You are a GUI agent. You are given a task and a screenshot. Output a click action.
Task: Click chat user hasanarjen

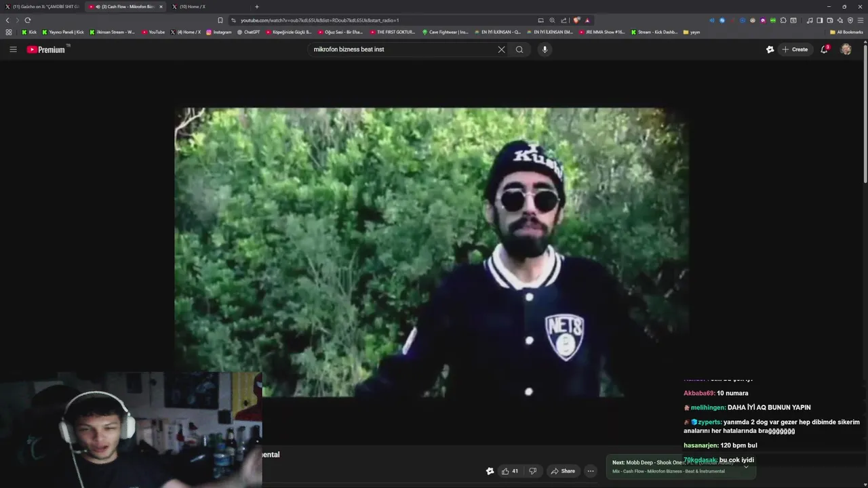pyautogui.click(x=701, y=445)
